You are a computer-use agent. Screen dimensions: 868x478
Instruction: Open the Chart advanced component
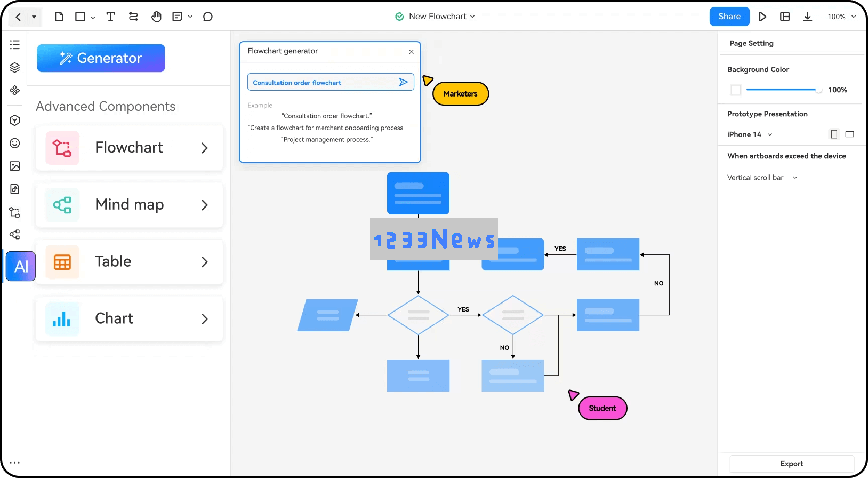[x=130, y=319]
